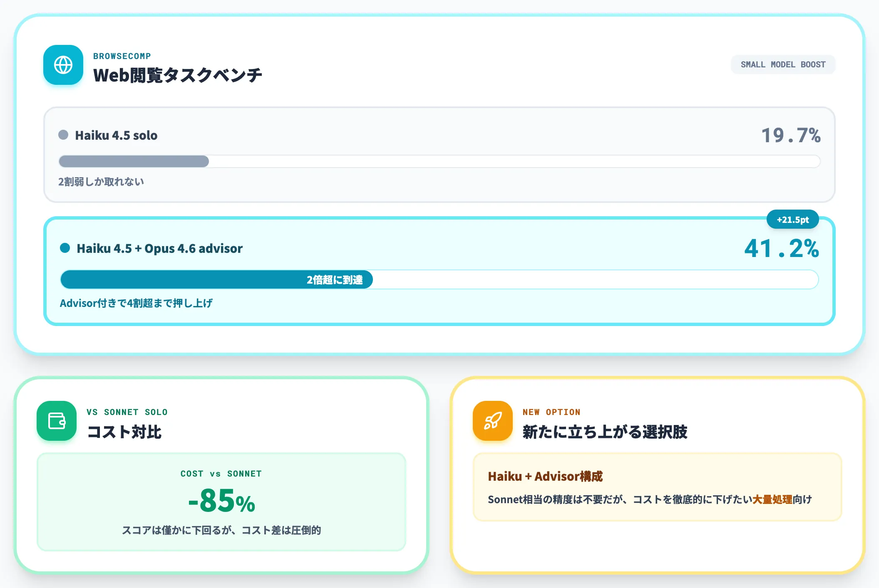Click the globe icon beside BROWSECOMP
Screen dimensions: 879x588
63,65
